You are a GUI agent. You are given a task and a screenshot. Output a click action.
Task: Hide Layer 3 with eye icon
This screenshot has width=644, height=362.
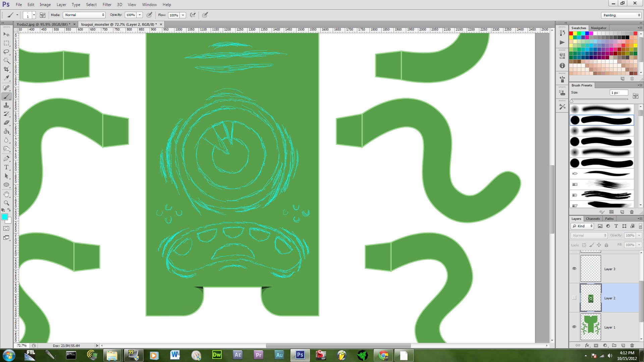(574, 268)
